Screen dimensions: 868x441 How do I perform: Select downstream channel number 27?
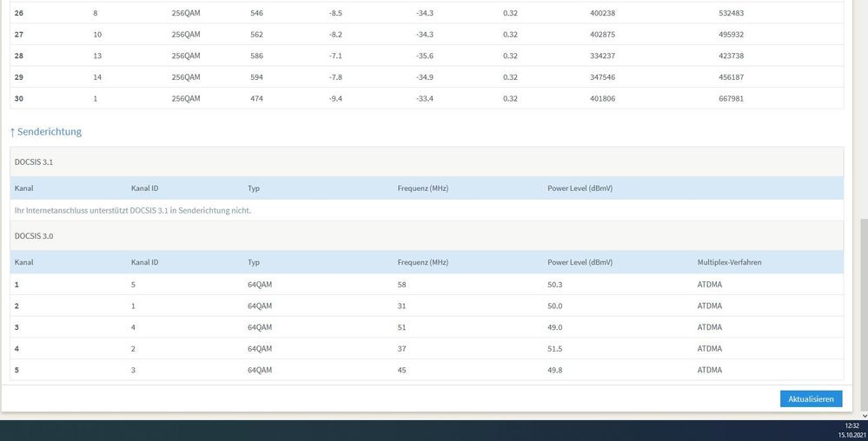tap(19, 35)
